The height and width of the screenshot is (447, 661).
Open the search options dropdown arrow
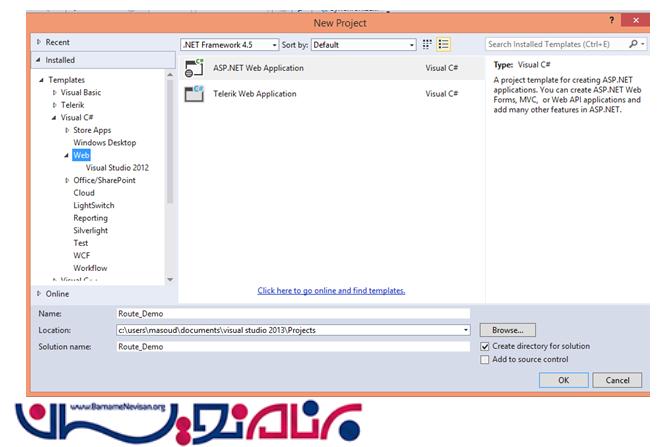point(643,44)
